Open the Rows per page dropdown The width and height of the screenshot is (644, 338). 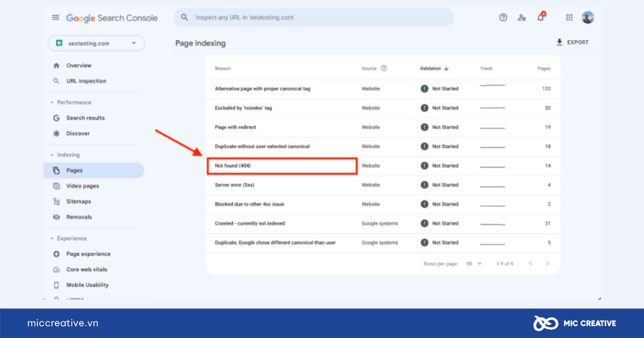coord(474,264)
